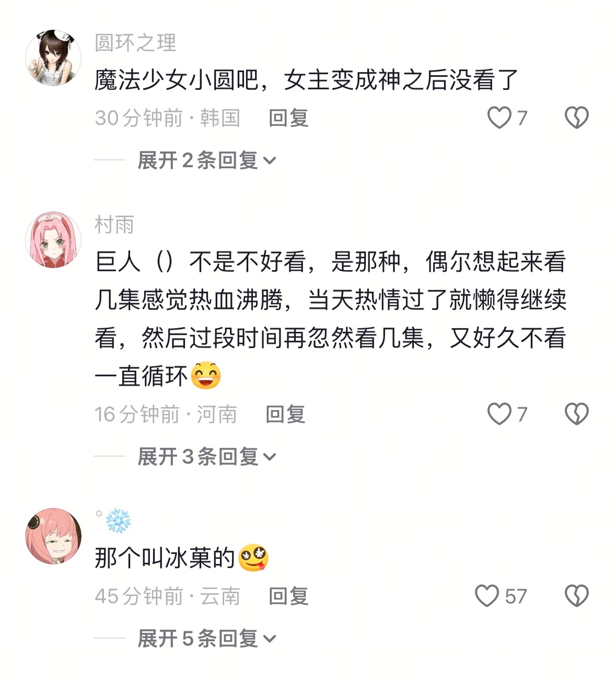Open 圆环之理's profile avatar
616x681 pixels.
53,57
